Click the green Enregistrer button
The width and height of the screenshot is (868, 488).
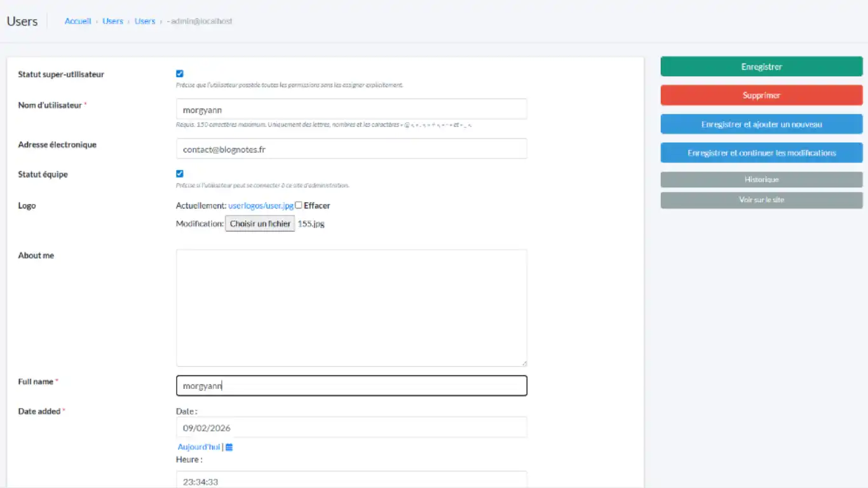761,67
